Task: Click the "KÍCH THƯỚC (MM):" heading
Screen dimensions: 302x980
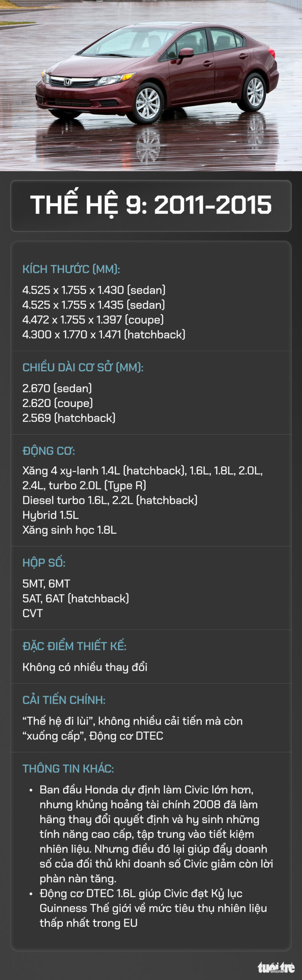Action: [x=71, y=269]
